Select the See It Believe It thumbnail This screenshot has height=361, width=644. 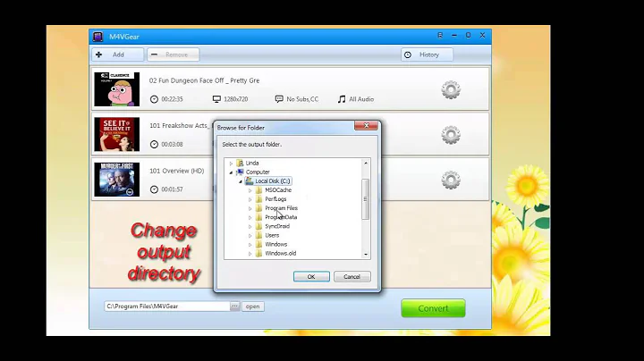pyautogui.click(x=116, y=135)
